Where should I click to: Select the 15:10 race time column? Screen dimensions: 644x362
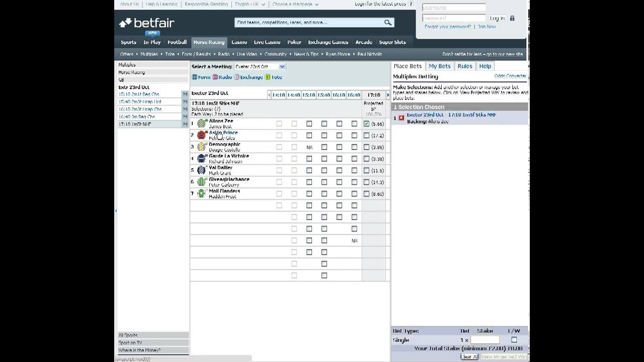coord(308,95)
